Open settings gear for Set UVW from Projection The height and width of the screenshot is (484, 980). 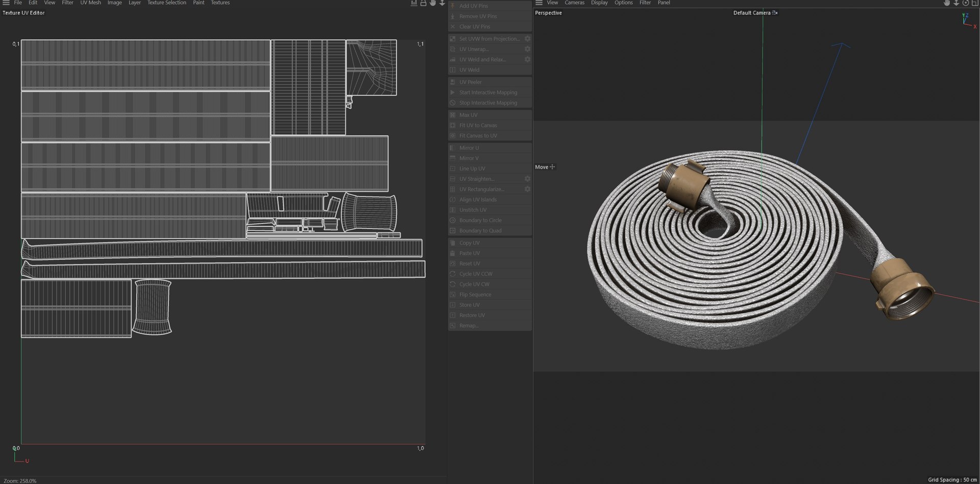[527, 39]
